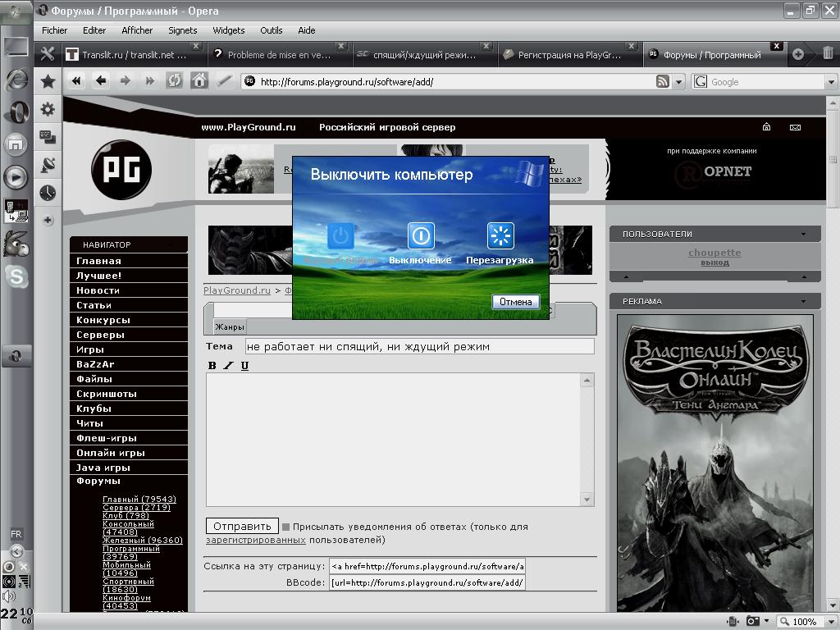Image resolution: width=840 pixels, height=630 pixels.
Task: Open the Outils menu
Action: point(271,30)
